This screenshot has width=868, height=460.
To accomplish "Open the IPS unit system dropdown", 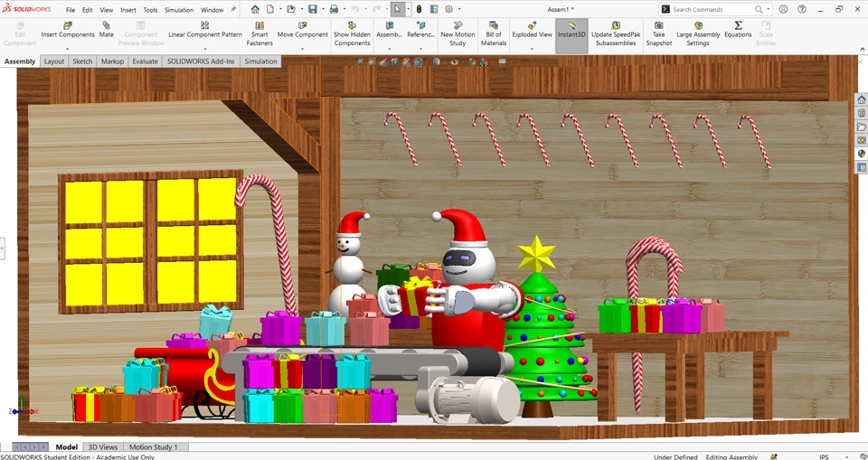I will (825, 456).
